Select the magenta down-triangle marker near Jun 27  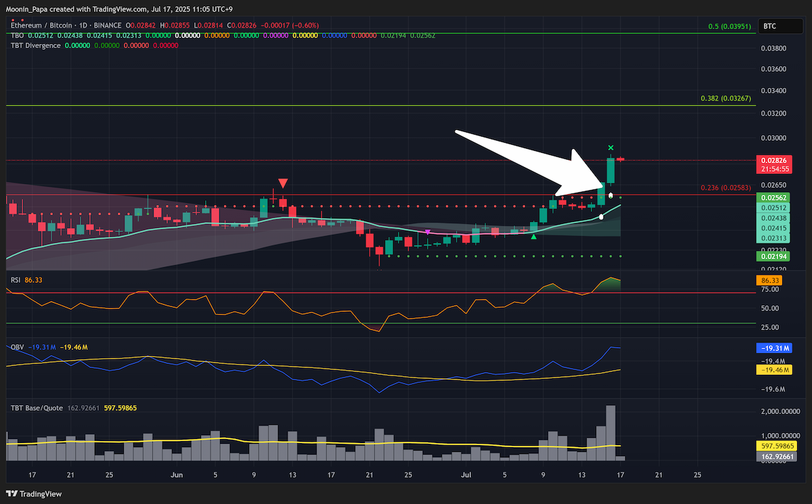pyautogui.click(x=427, y=233)
